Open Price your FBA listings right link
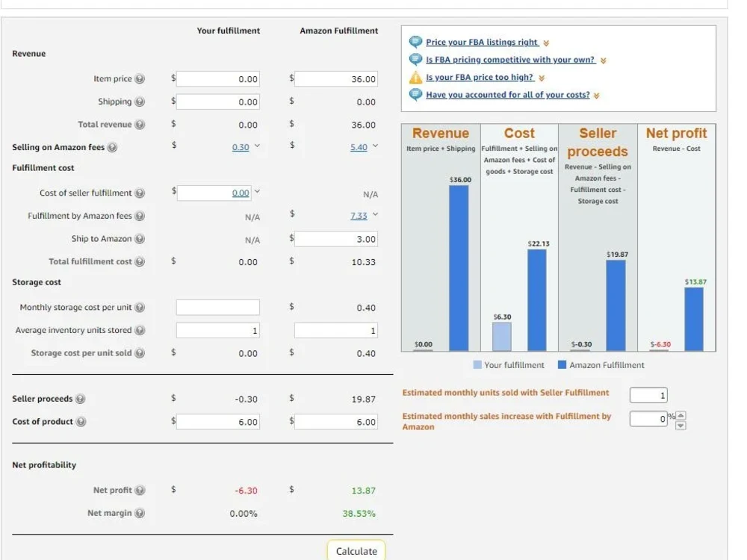 (x=482, y=42)
